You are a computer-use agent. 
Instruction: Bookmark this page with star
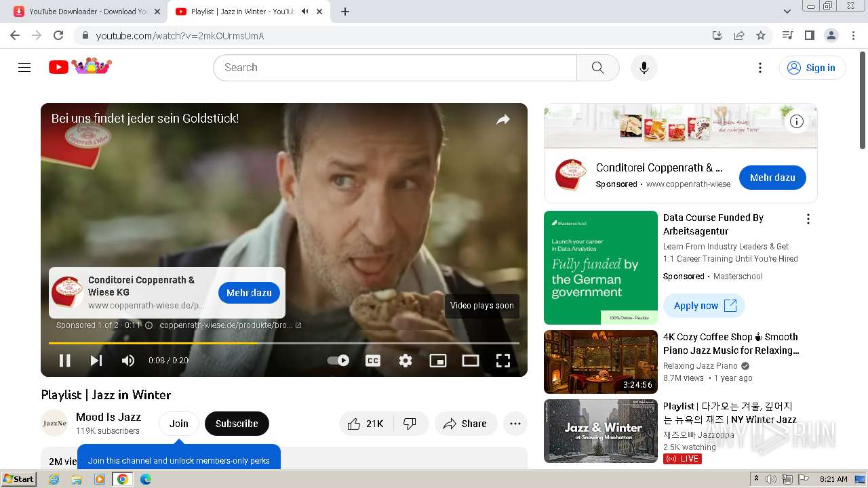761,35
